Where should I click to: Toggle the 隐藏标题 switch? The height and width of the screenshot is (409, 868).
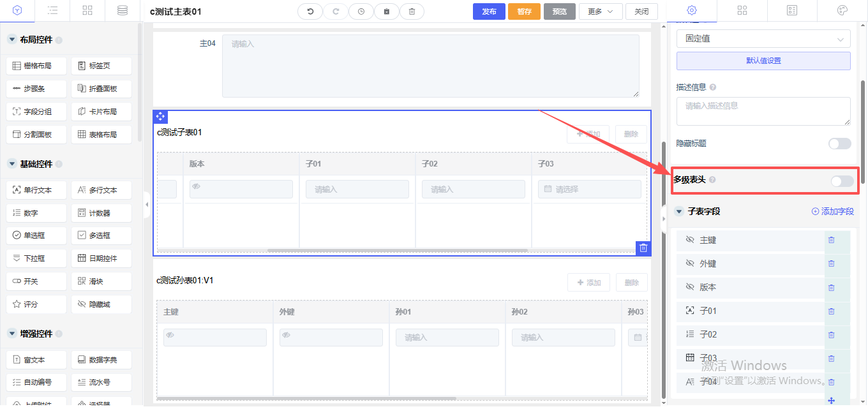point(839,144)
